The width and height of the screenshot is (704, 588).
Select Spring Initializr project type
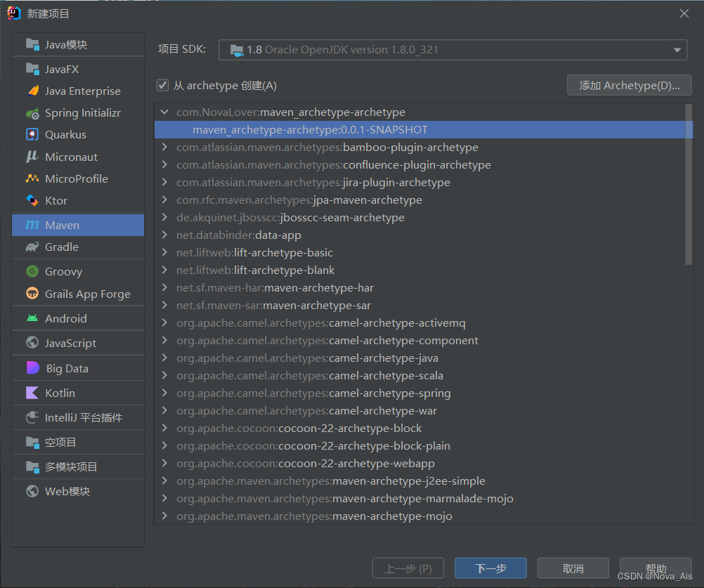coord(78,112)
